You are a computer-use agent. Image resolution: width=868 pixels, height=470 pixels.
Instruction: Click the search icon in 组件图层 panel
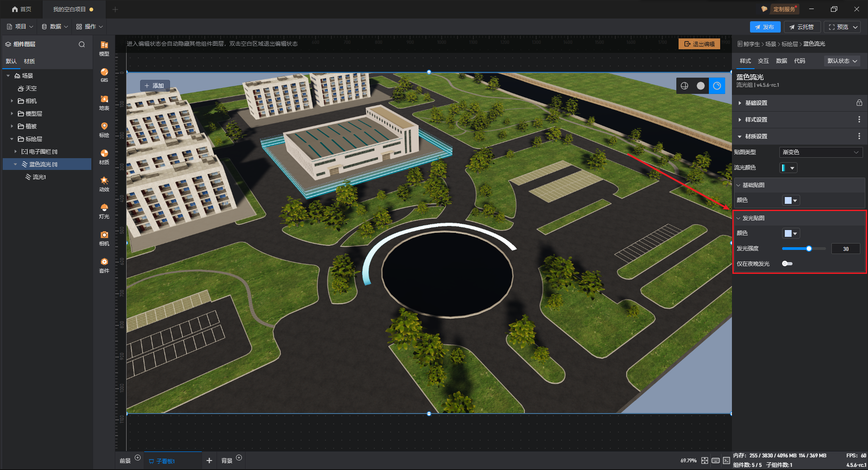point(82,44)
